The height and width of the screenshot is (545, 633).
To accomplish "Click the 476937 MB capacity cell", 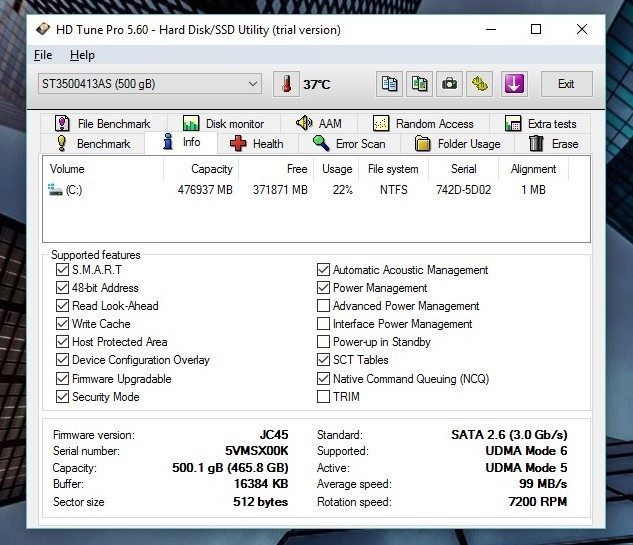I will click(205, 190).
